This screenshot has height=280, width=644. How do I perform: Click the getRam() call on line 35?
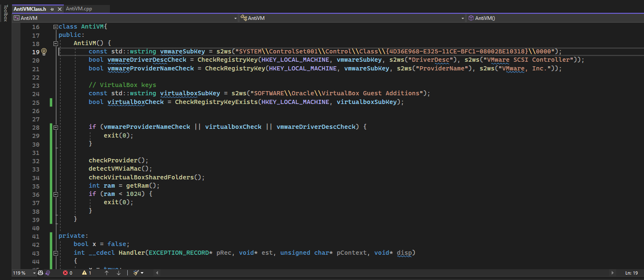click(x=141, y=186)
